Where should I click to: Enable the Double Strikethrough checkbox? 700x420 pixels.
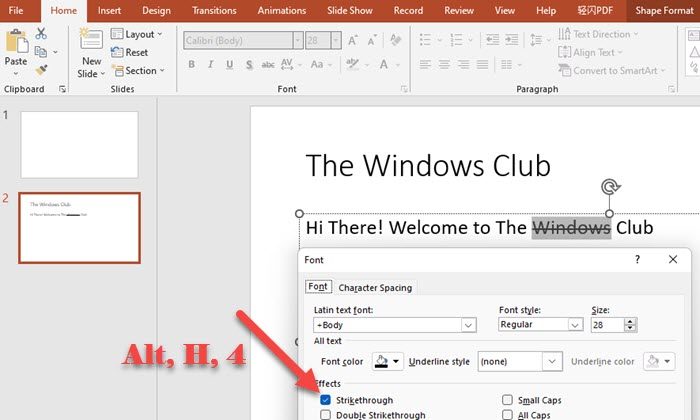click(325, 415)
